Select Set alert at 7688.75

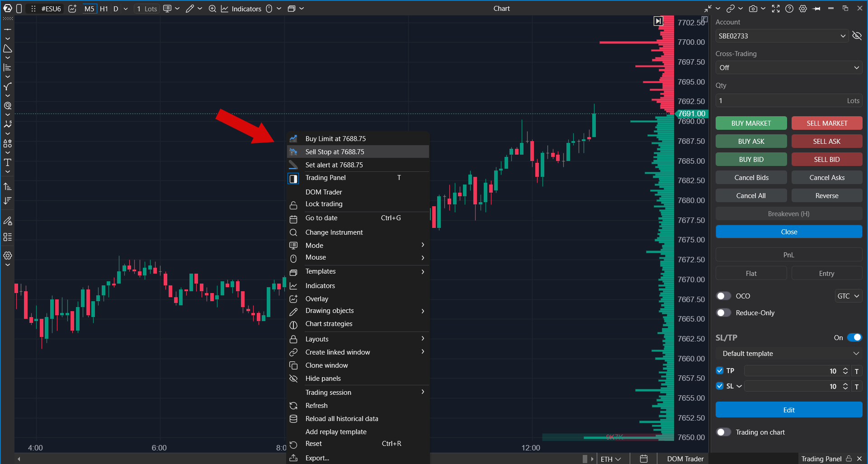click(x=358, y=165)
